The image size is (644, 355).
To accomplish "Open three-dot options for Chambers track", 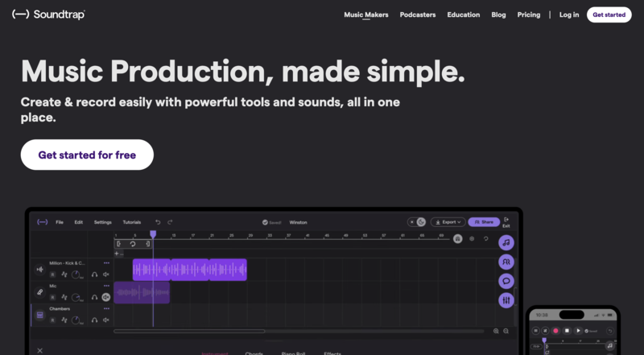I will 106,309.
